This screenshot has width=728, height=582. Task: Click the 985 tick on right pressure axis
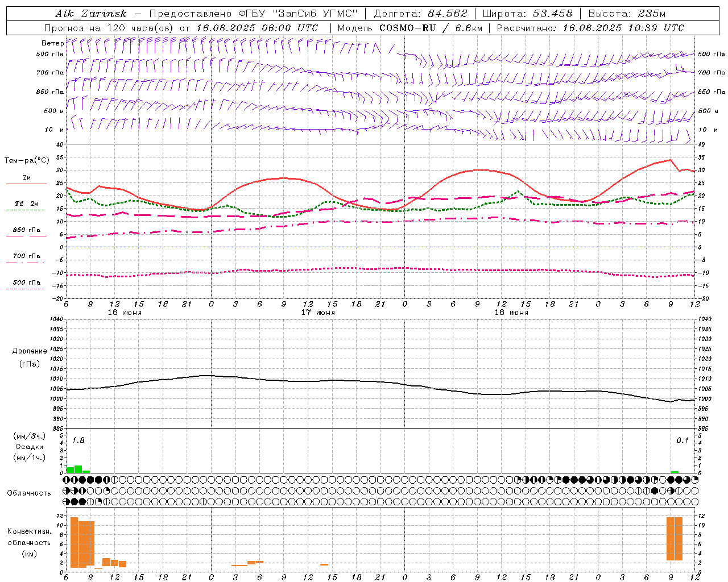[x=703, y=429]
